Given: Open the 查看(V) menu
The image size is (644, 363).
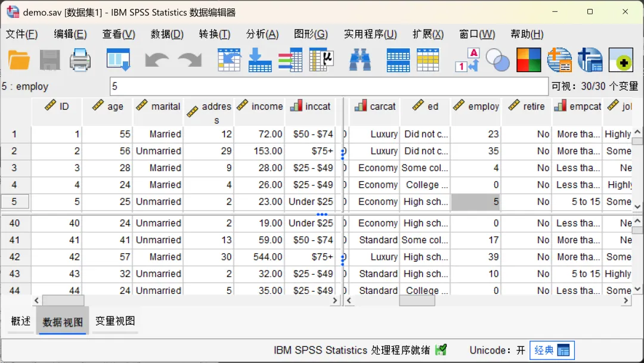Looking at the screenshot, I should [119, 34].
